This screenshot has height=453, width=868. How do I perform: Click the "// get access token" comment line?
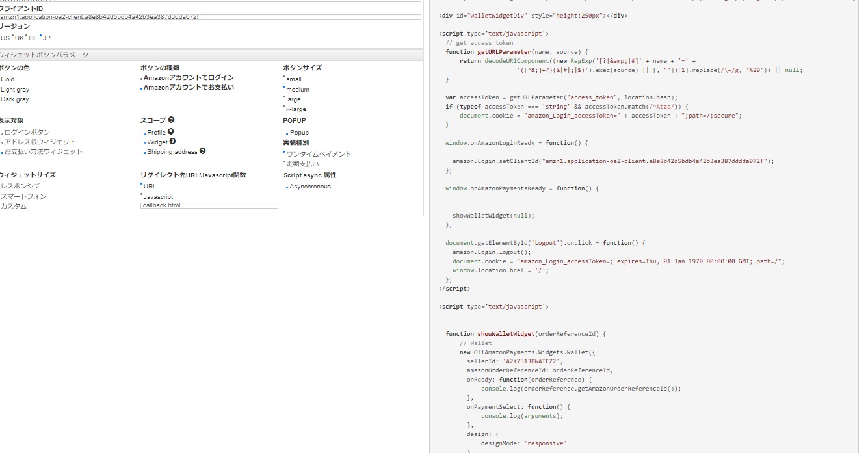pos(479,43)
